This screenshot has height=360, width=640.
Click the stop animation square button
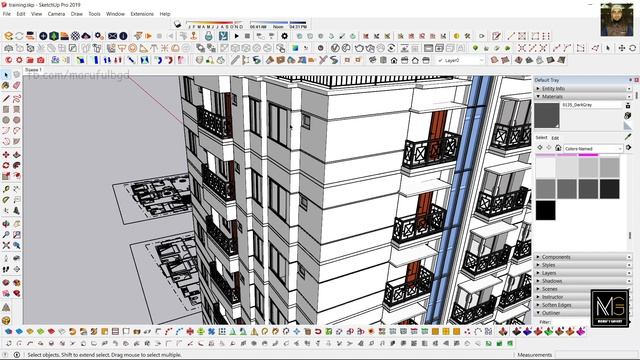tap(247, 36)
